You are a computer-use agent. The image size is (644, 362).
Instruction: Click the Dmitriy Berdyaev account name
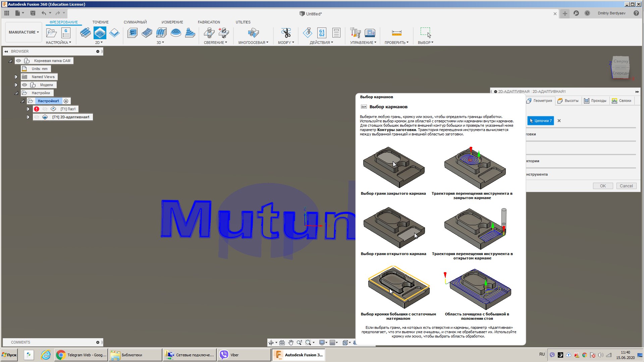[x=611, y=13]
